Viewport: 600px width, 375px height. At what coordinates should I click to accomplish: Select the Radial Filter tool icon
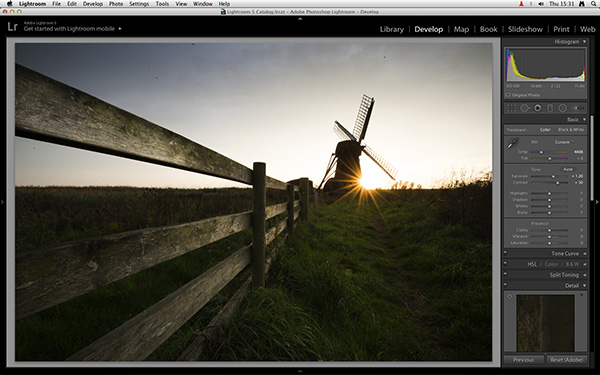click(562, 108)
